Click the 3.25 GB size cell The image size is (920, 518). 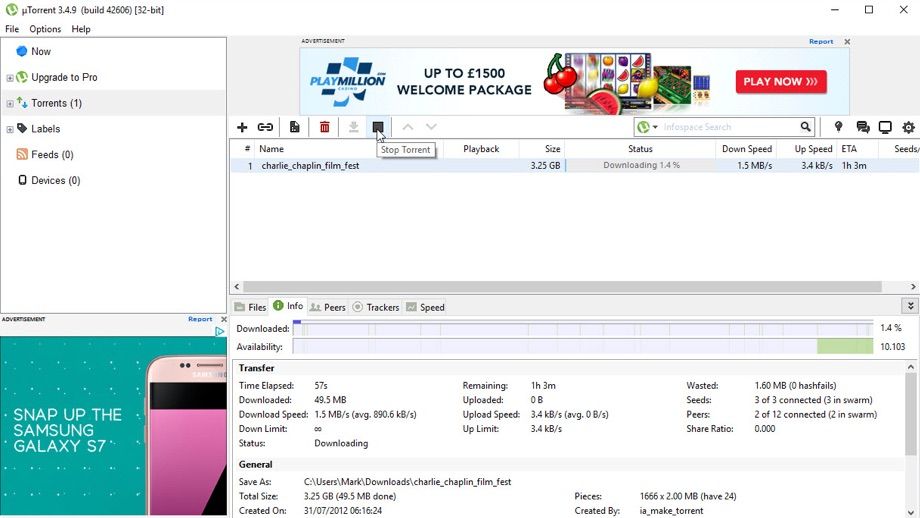coord(545,165)
